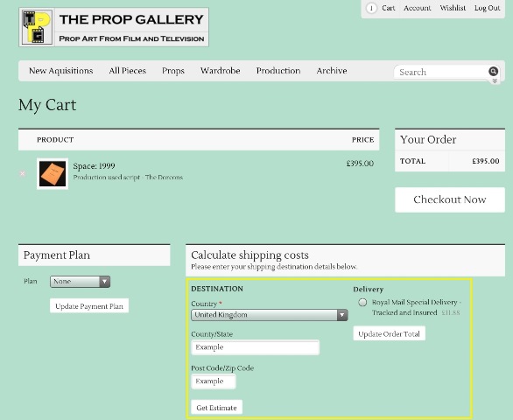Click The Prop Gallery logo icon
513x420 pixels.
[x=37, y=27]
